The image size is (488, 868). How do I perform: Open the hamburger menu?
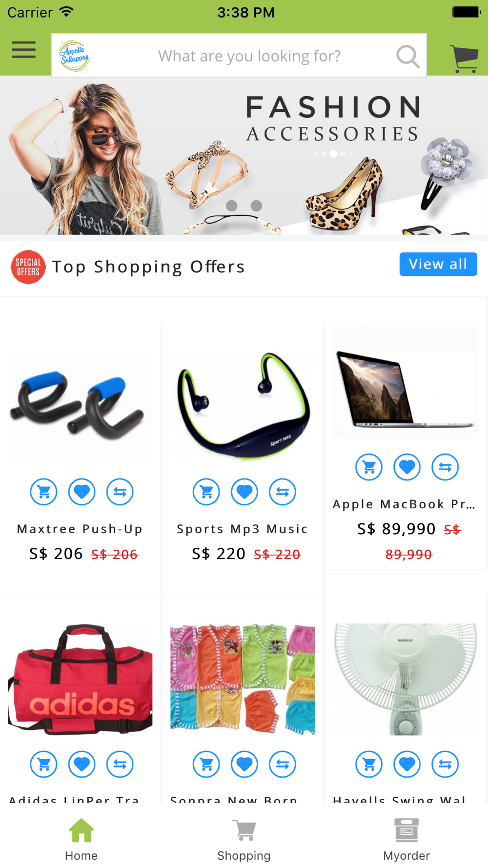(24, 50)
